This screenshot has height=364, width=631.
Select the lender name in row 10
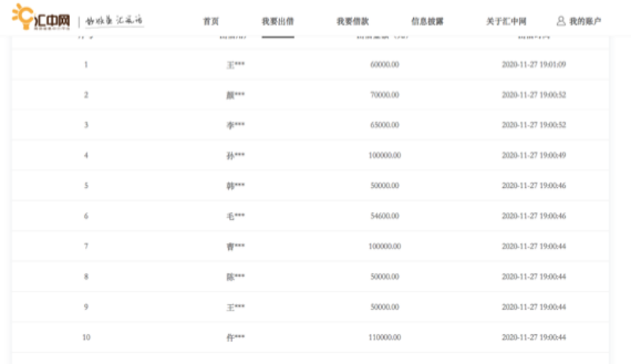click(235, 337)
